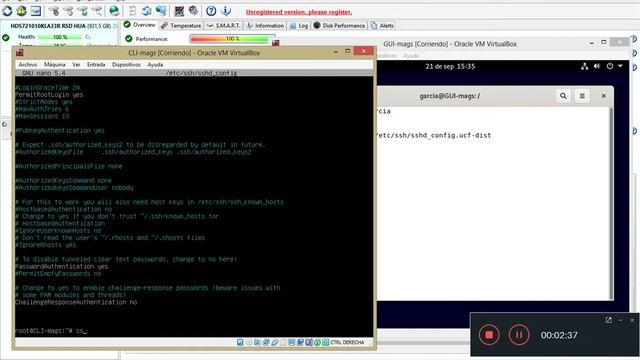Click the globe toolbar icon
The image size is (640, 360).
(x=114, y=11)
